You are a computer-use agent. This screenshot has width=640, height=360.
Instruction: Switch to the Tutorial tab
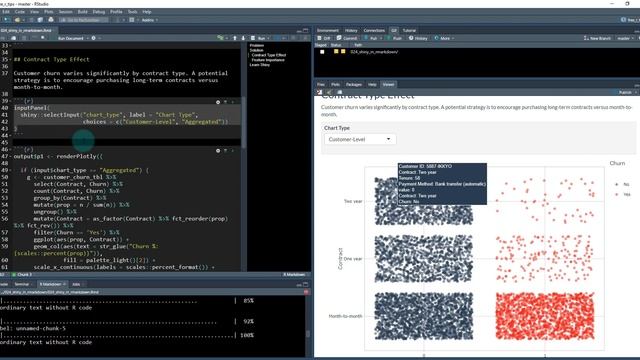[409, 30]
